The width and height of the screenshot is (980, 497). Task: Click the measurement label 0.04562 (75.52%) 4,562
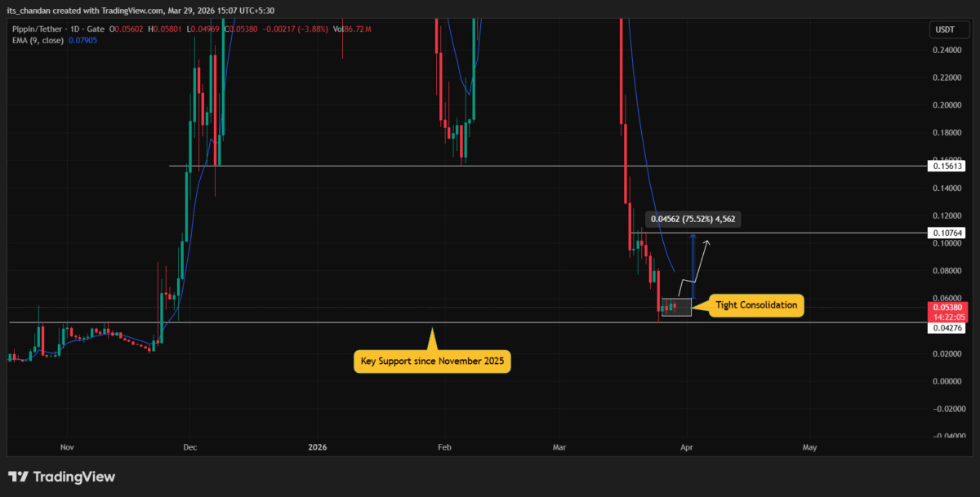(692, 219)
